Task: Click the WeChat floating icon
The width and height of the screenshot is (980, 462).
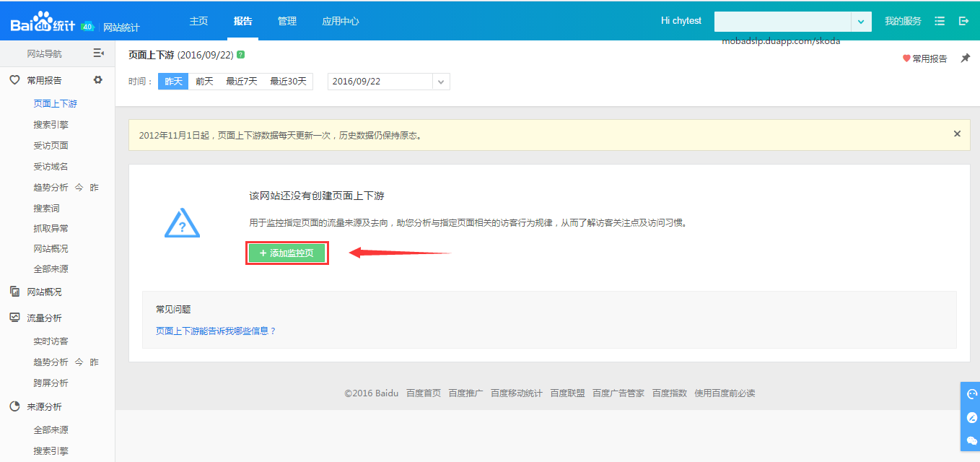Action: 971,440
